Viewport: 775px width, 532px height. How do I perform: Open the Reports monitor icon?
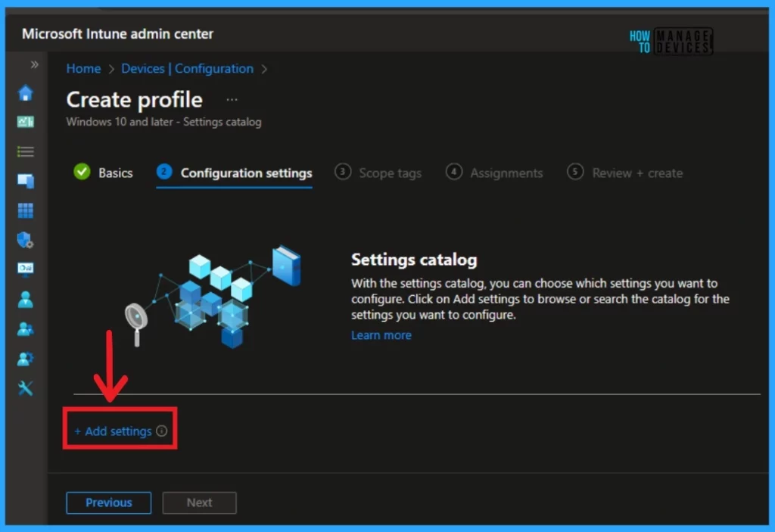click(25, 269)
